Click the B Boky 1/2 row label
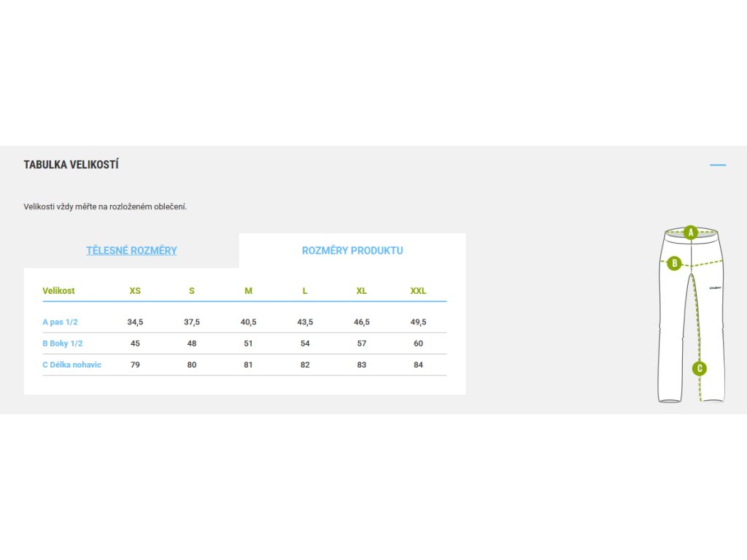Viewport: 747px width, 560px height. 63,343
